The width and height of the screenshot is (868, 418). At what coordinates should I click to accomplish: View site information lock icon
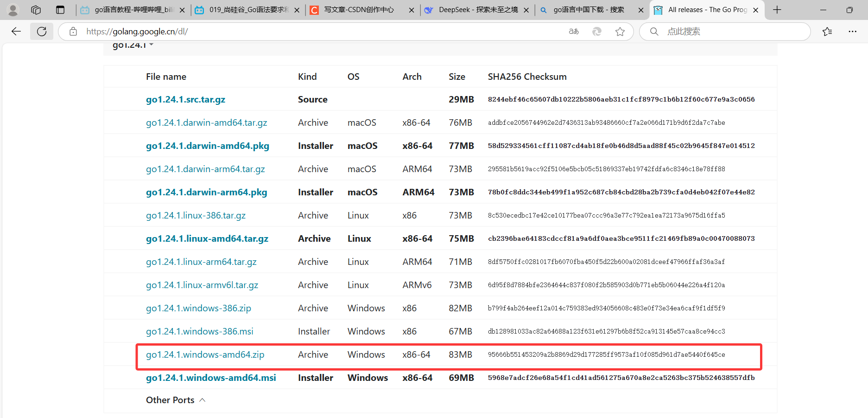pos(73,32)
